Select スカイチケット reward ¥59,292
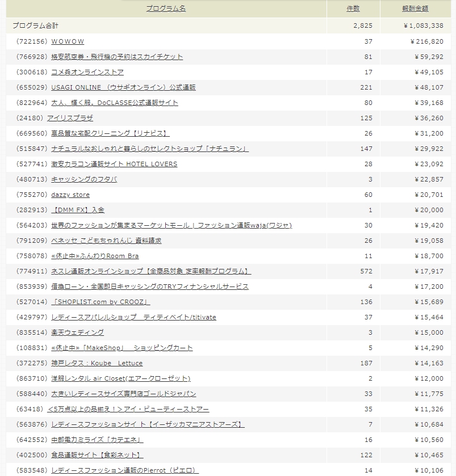 tap(429, 57)
